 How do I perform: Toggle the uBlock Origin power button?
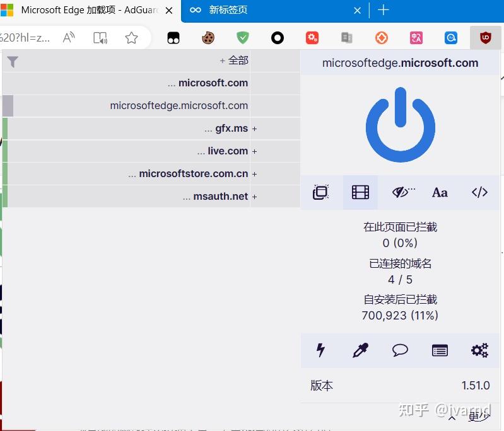tap(400, 125)
